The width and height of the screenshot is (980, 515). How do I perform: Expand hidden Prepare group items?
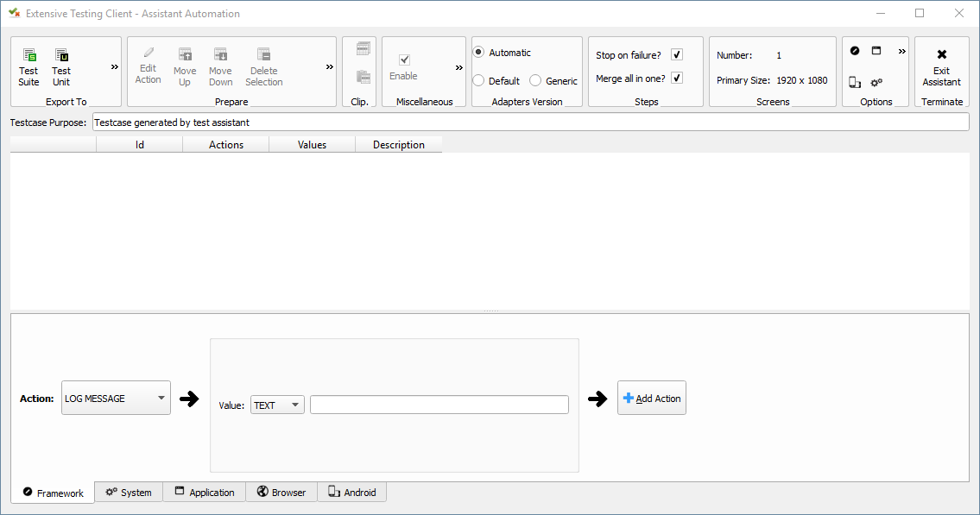(x=329, y=66)
